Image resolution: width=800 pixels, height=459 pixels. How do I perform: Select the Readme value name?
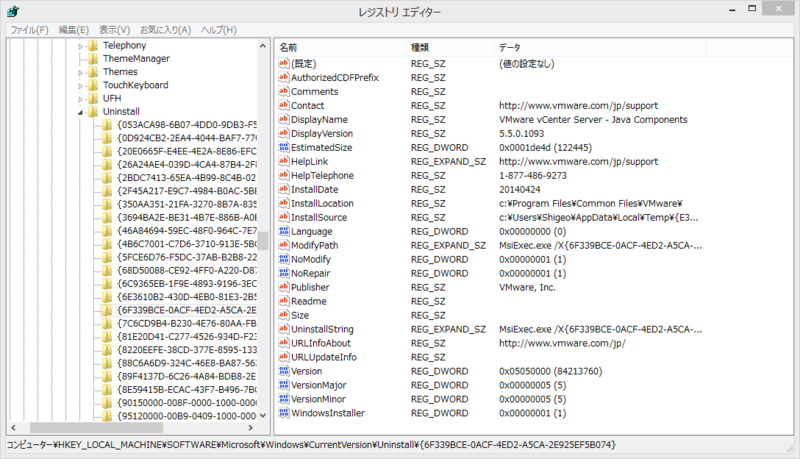[x=309, y=301]
